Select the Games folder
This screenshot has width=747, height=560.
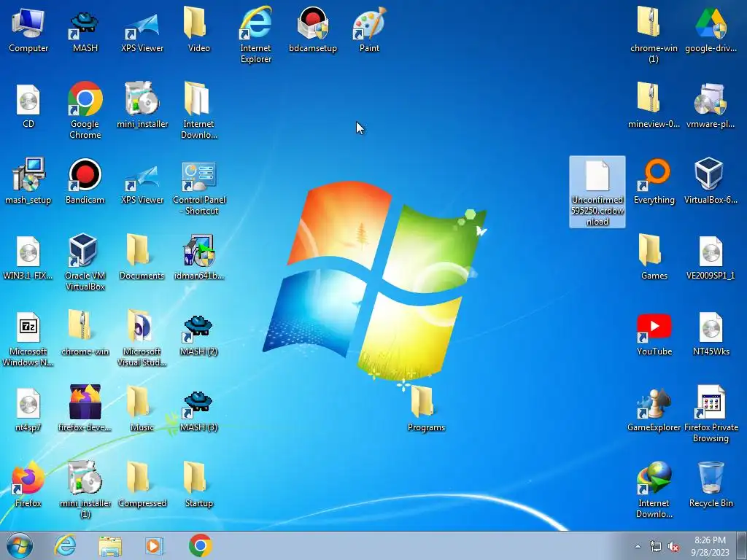654,257
